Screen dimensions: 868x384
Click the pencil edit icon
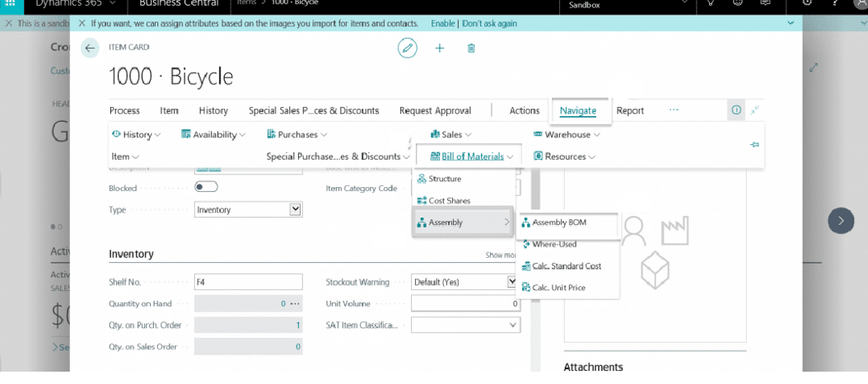(x=408, y=48)
